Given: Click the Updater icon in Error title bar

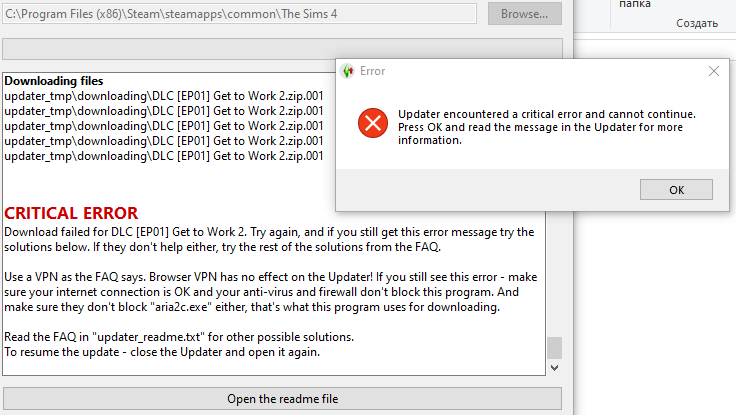Looking at the screenshot, I should pos(348,71).
